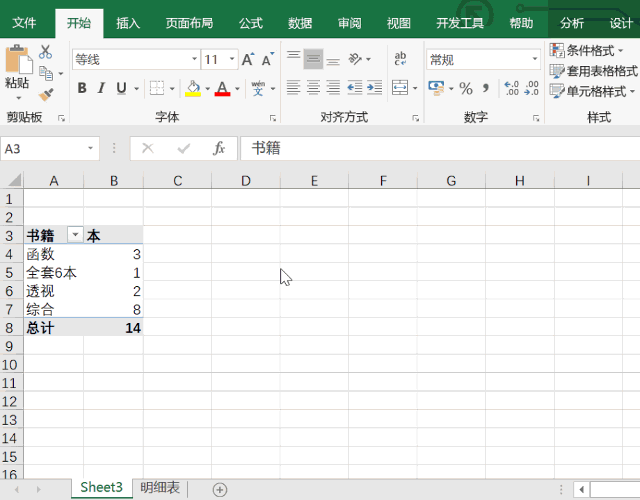Viewport: 640px width, 500px height.
Task: Select cell A8 总计
Action: tap(53, 327)
